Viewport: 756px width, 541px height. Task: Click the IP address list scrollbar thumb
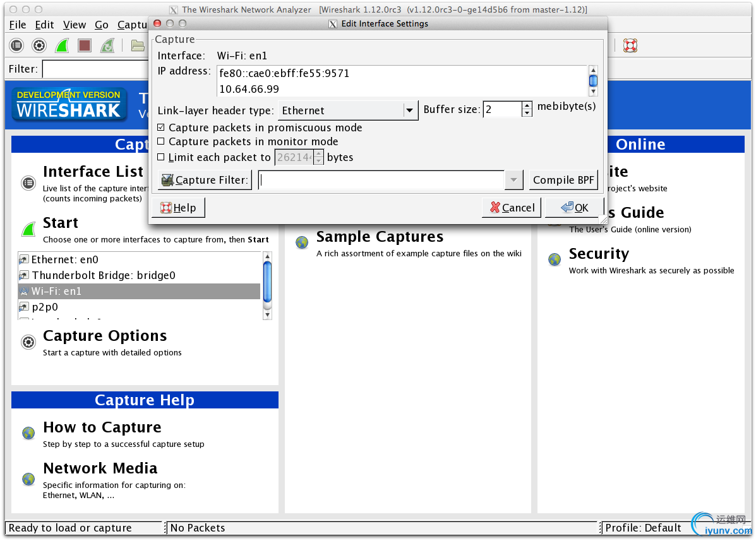tap(593, 81)
